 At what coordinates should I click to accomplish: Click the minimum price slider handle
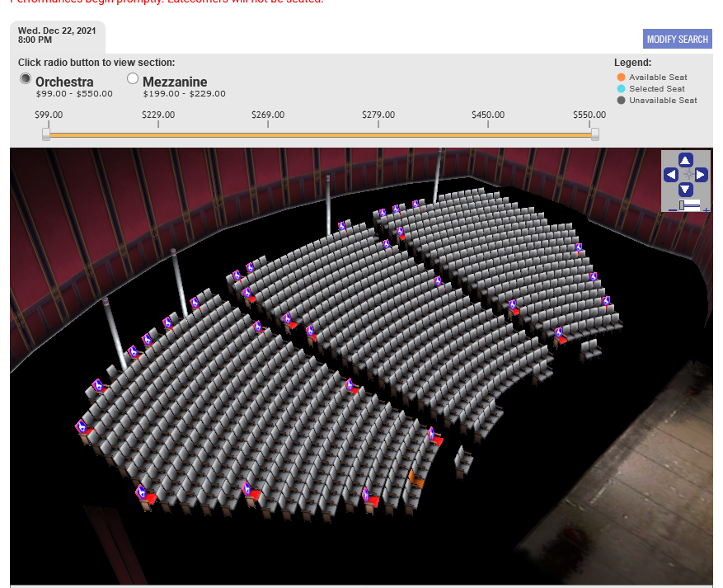coord(46,134)
